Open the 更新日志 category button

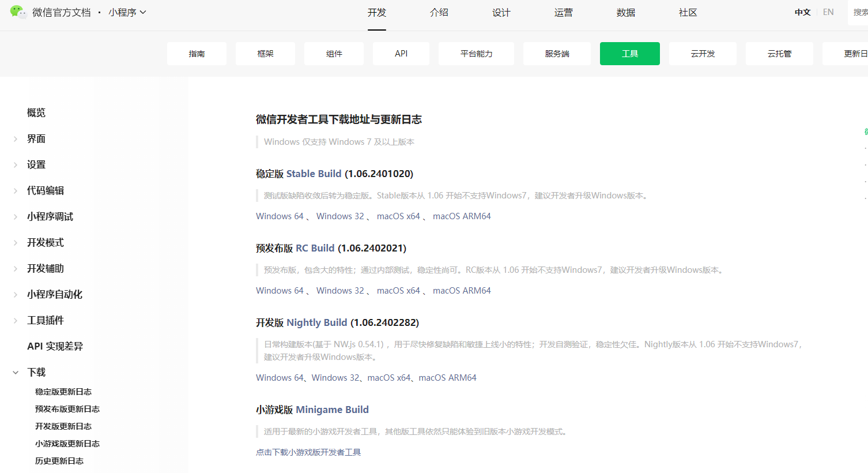(846, 54)
